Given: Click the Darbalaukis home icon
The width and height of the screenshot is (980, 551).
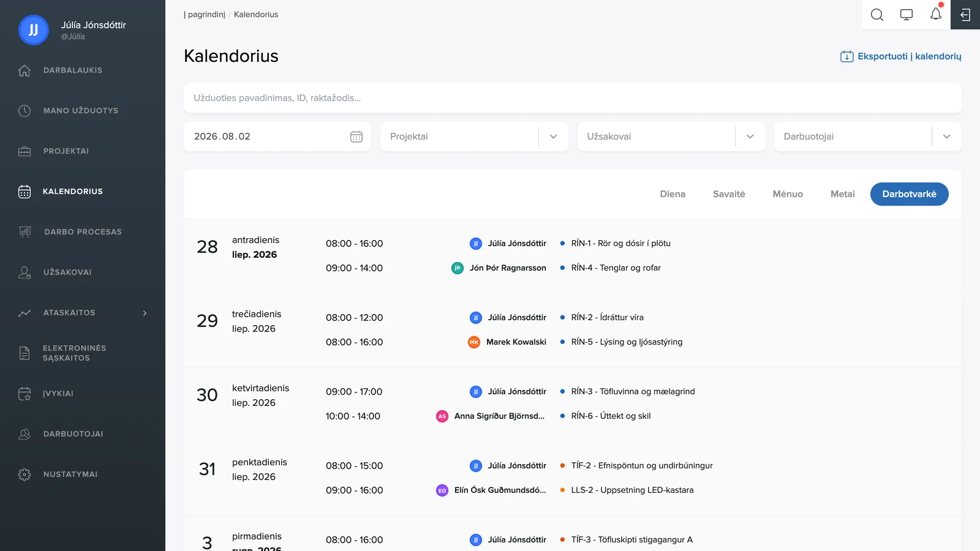Looking at the screenshot, I should pyautogui.click(x=24, y=70).
